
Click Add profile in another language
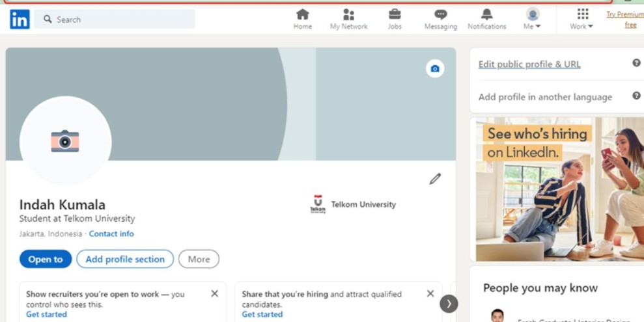[545, 97]
